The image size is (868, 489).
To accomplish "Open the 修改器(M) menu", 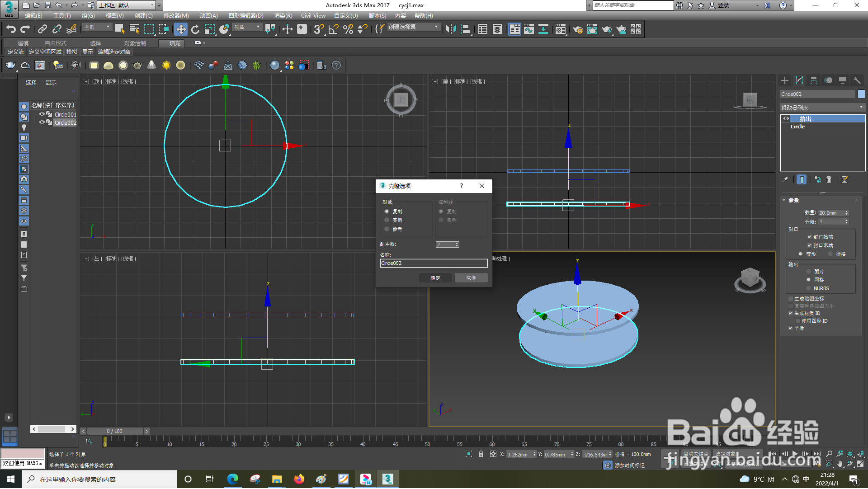I will (x=176, y=16).
